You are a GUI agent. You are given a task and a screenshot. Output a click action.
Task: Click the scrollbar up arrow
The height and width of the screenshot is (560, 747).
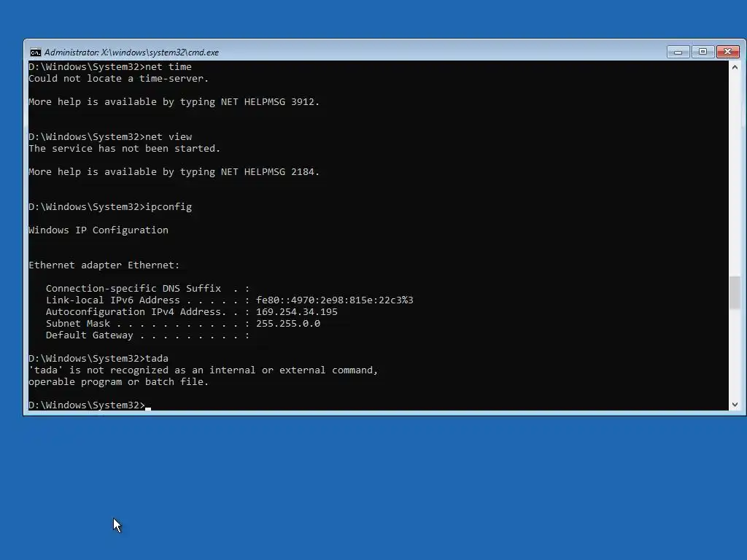735,67
